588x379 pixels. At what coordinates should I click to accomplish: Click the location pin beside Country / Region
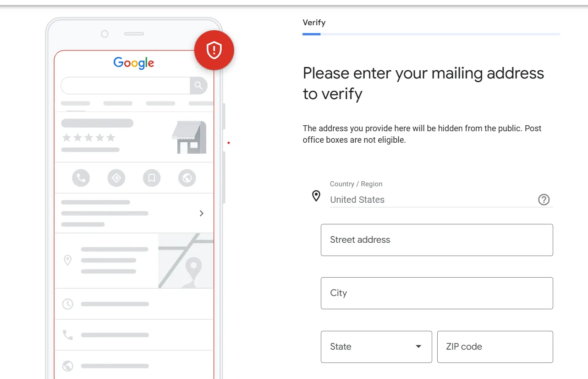(x=316, y=196)
